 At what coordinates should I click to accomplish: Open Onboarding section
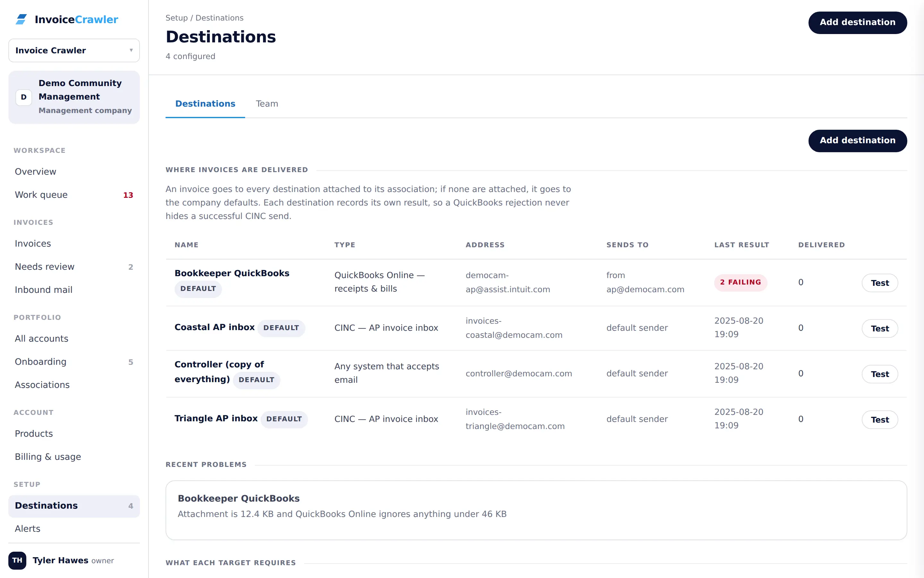pyautogui.click(x=74, y=362)
